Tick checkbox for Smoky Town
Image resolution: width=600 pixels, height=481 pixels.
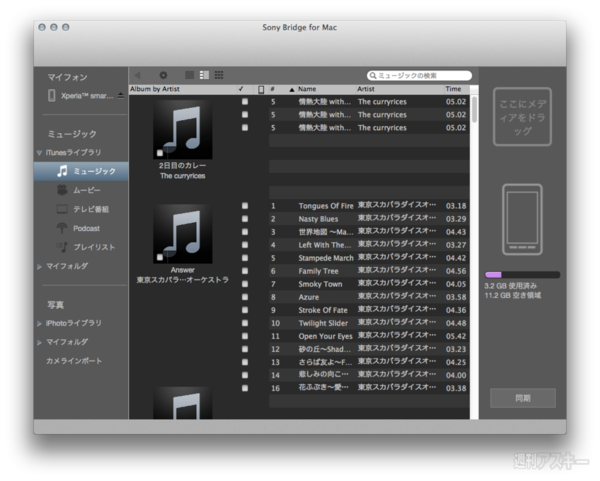tap(245, 284)
